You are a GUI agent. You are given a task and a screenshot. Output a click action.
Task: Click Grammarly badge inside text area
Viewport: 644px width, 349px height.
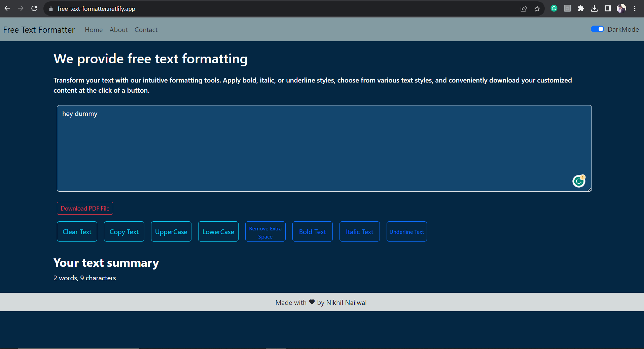579,181
